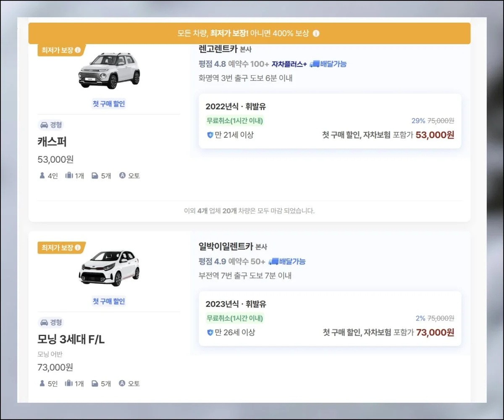The image size is (504, 420).
Task: Click the shield icon beside 만 26세 이상
Action: tap(210, 332)
